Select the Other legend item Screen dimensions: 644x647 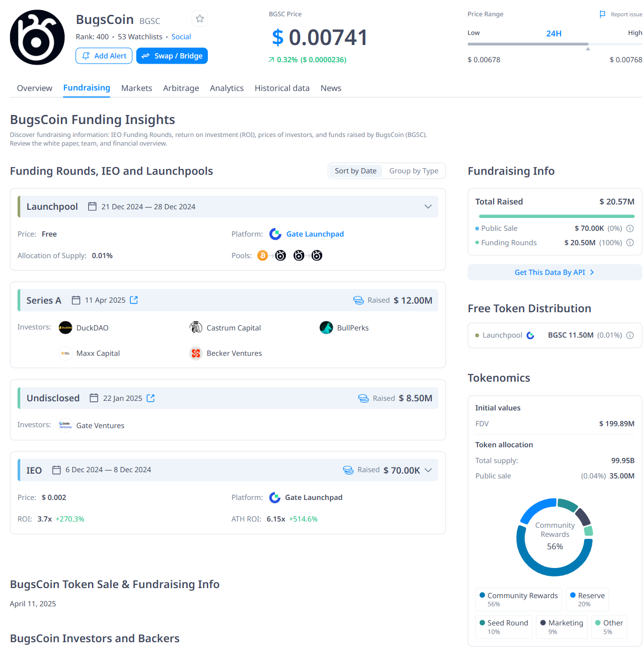pyautogui.click(x=609, y=627)
